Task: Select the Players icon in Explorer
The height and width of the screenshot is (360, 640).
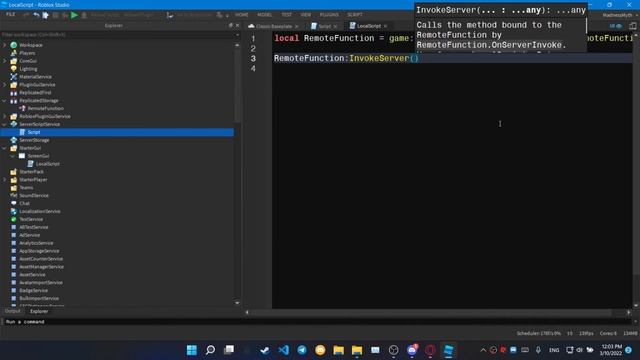Action: [14, 53]
